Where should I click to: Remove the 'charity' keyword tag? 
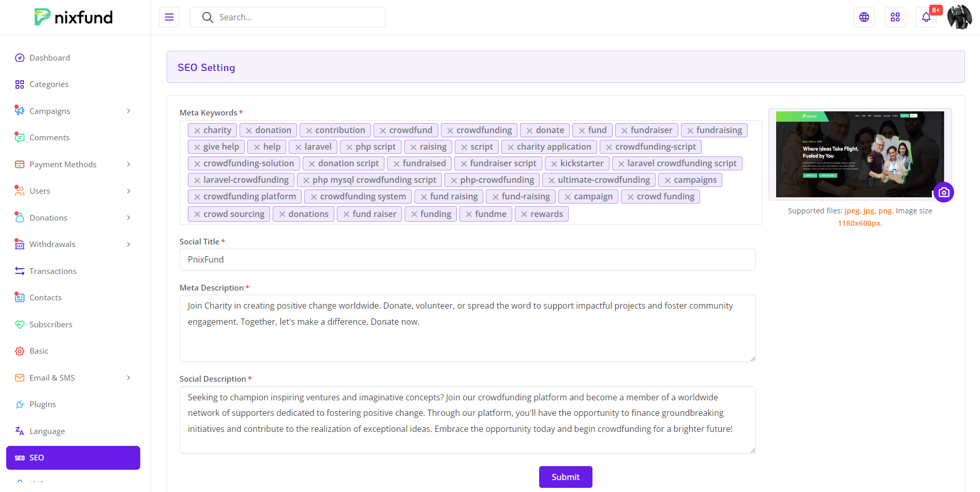[x=197, y=131]
